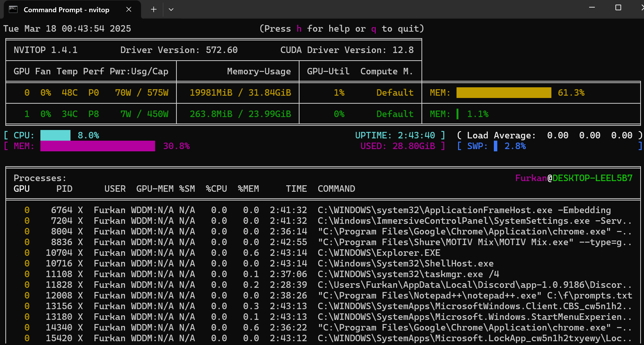Viewport: 644px width, 345px height.
Task: Open a new terminal tab
Action: coord(154,10)
